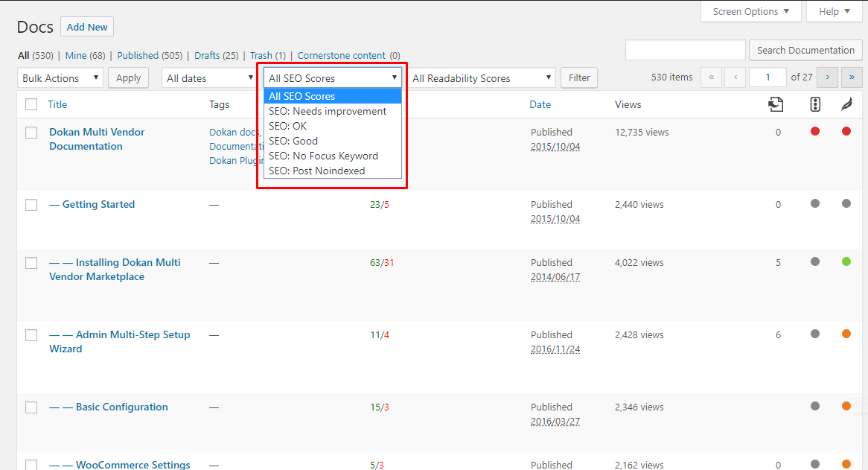Open the Getting Started doc link
This screenshot has height=470, width=868.
pos(92,204)
